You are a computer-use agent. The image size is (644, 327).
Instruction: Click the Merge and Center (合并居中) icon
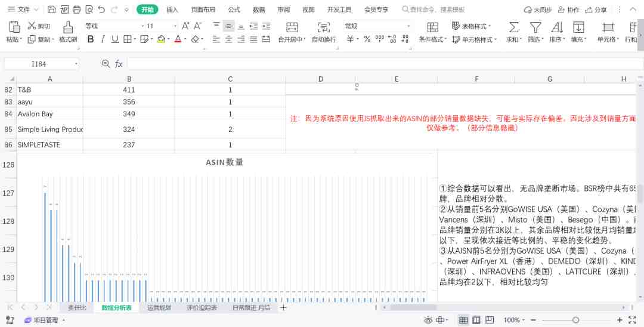[x=292, y=27]
